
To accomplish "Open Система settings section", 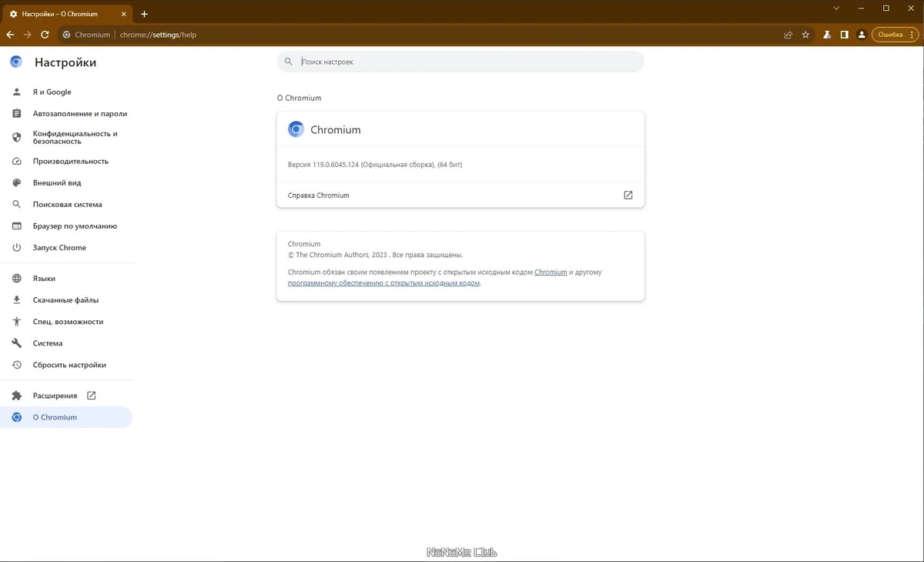I will tap(66, 343).
